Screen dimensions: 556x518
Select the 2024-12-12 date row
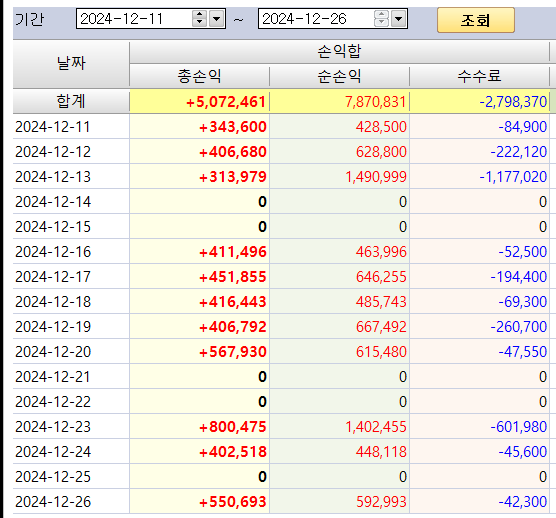tap(71, 152)
